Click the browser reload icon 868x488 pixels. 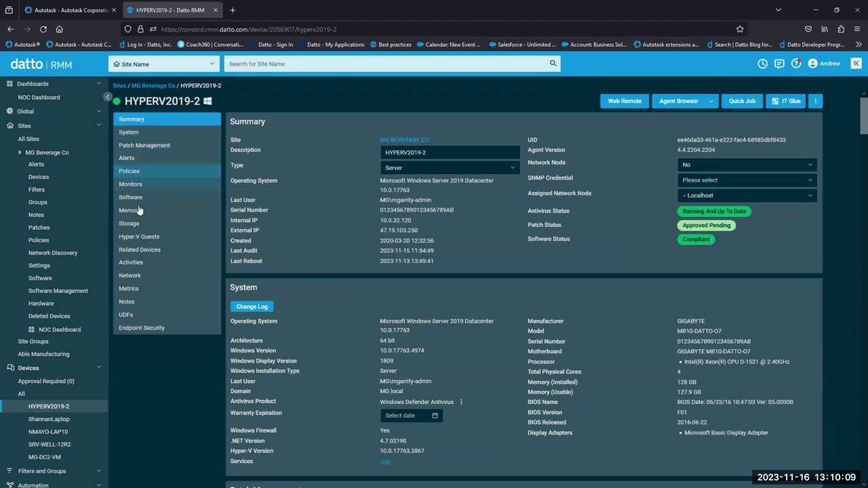tap(43, 29)
